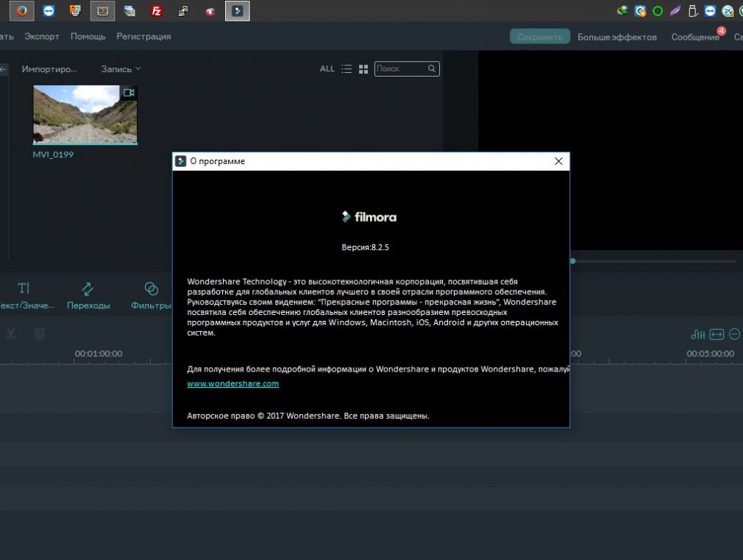
Task: Click the zoom-to-fit timeline icon
Action: pos(717,334)
